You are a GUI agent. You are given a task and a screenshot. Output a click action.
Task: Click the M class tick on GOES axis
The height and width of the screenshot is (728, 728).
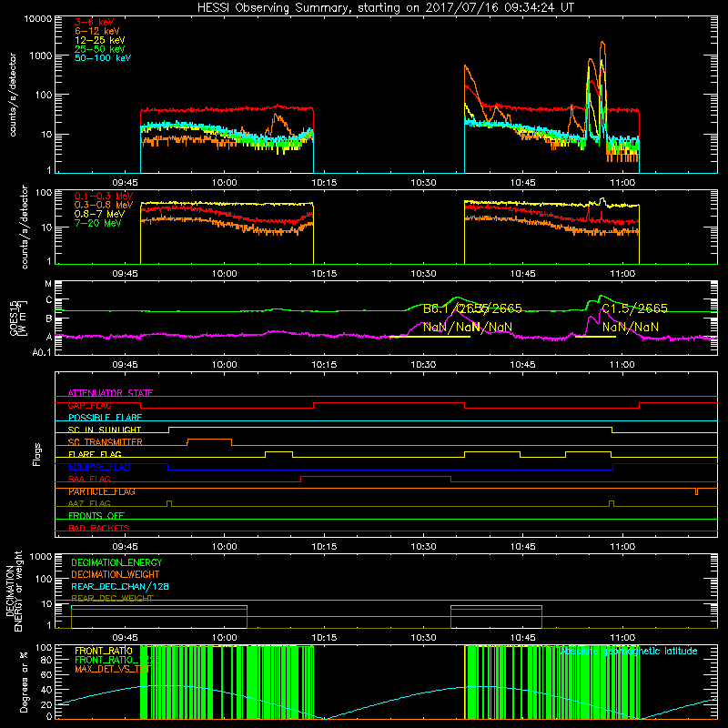pyautogui.click(x=48, y=284)
